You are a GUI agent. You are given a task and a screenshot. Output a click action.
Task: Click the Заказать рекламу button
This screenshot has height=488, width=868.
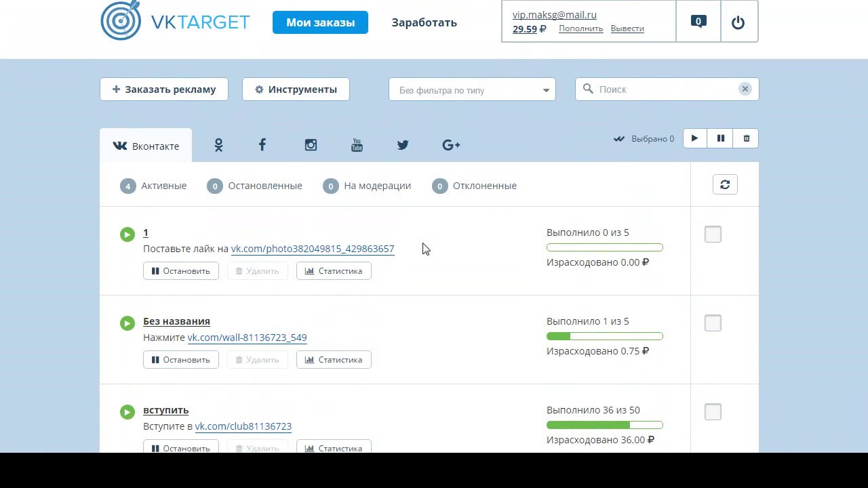click(164, 89)
